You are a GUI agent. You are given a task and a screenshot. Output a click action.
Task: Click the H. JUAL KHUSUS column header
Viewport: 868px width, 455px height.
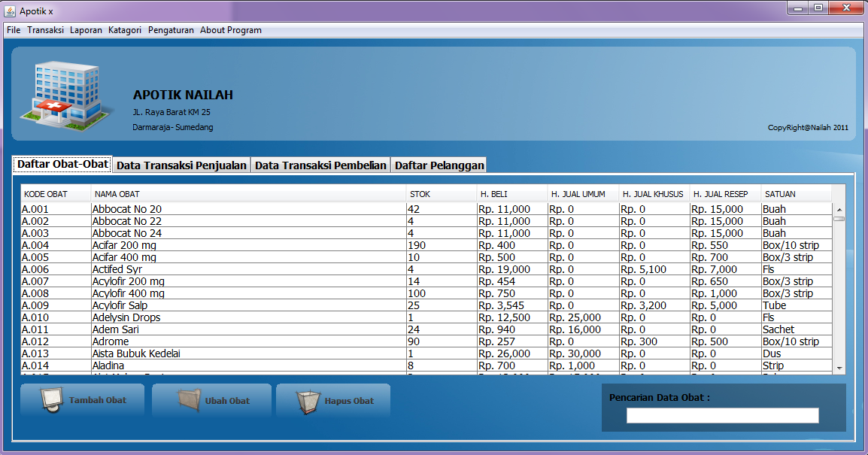654,194
